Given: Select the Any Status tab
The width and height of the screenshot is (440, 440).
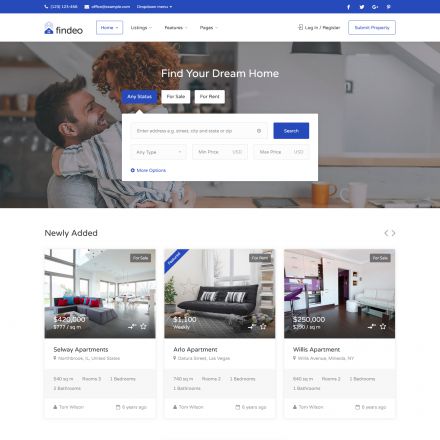Looking at the screenshot, I should click(x=139, y=97).
